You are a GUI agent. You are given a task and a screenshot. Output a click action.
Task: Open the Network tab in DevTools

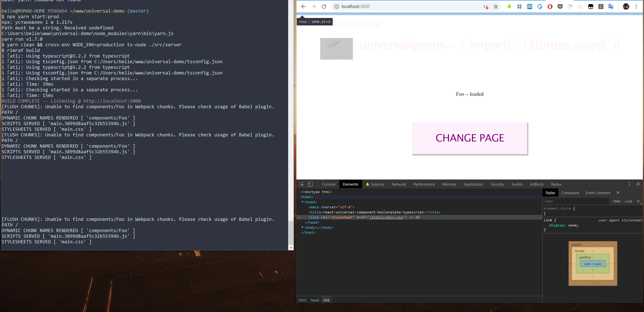399,184
